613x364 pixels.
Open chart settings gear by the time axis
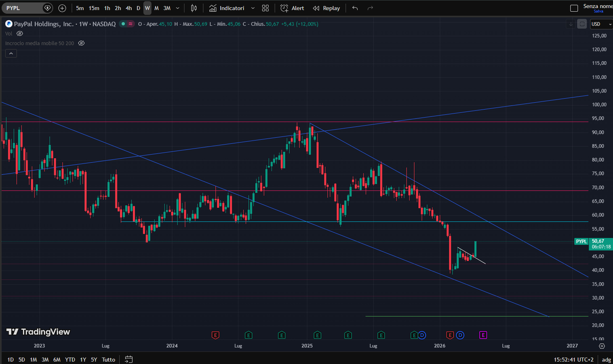tap(602, 346)
